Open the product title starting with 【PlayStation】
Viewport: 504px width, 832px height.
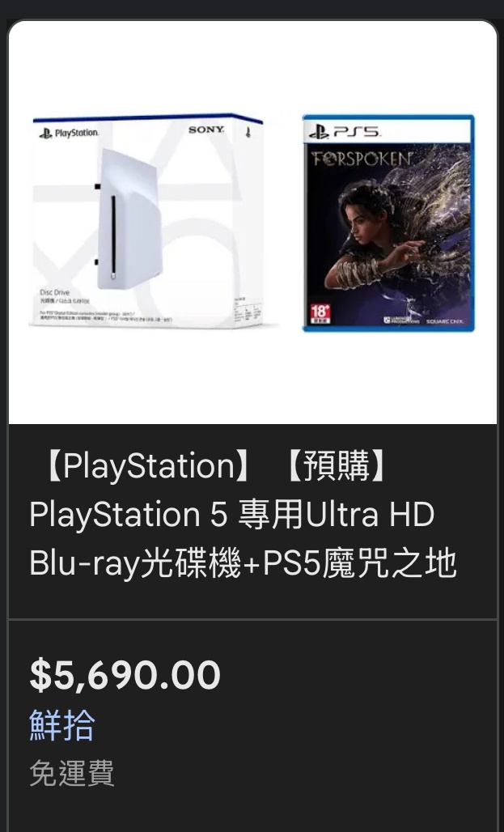pyautogui.click(x=243, y=515)
